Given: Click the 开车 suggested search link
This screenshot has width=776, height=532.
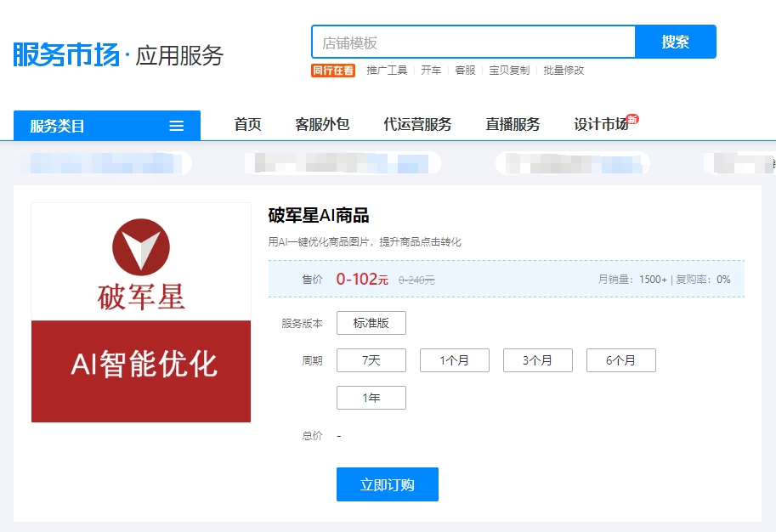Looking at the screenshot, I should [431, 71].
